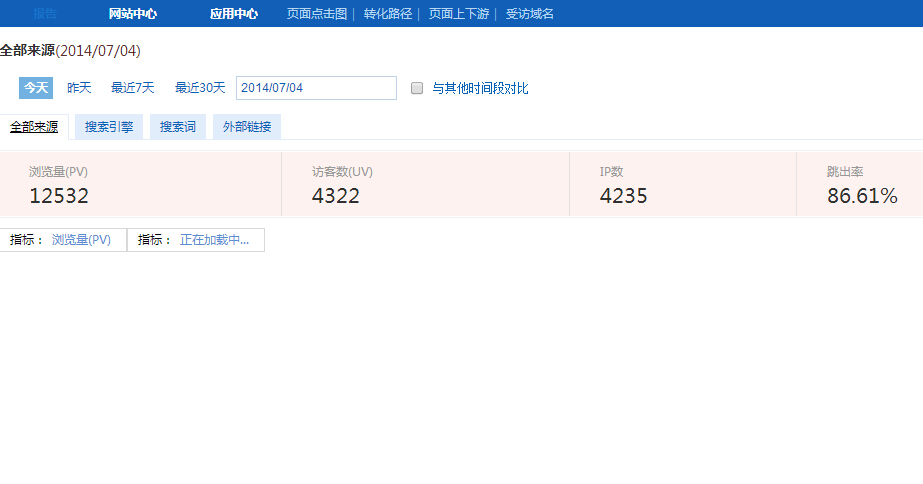Switch to the 搜索引擎 tab
923x484 pixels.
click(x=109, y=127)
